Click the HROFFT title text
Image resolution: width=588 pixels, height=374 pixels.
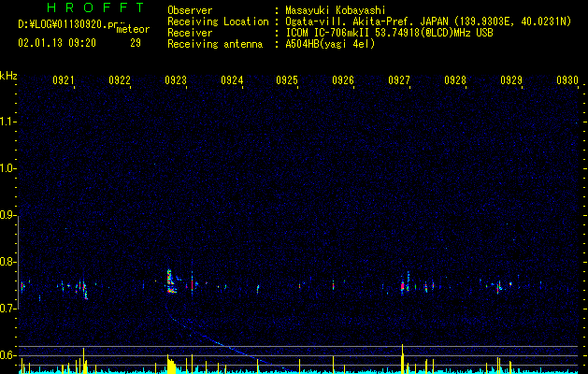(x=95, y=7)
